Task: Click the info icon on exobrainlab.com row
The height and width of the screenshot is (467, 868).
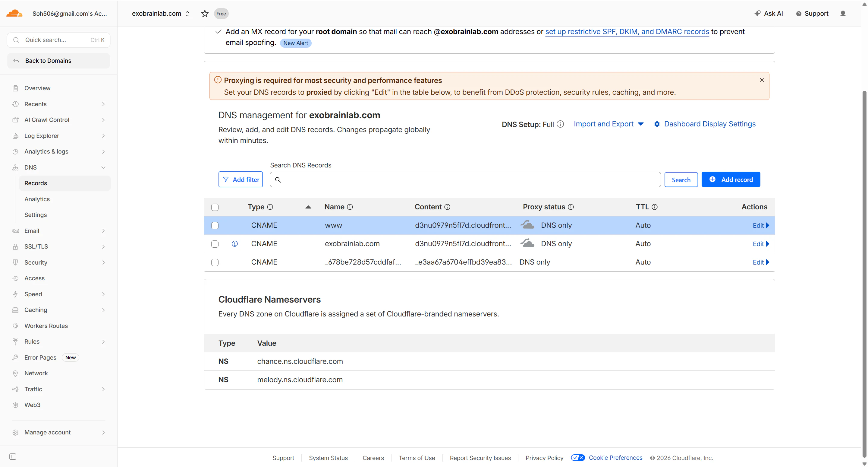Action: pyautogui.click(x=235, y=244)
